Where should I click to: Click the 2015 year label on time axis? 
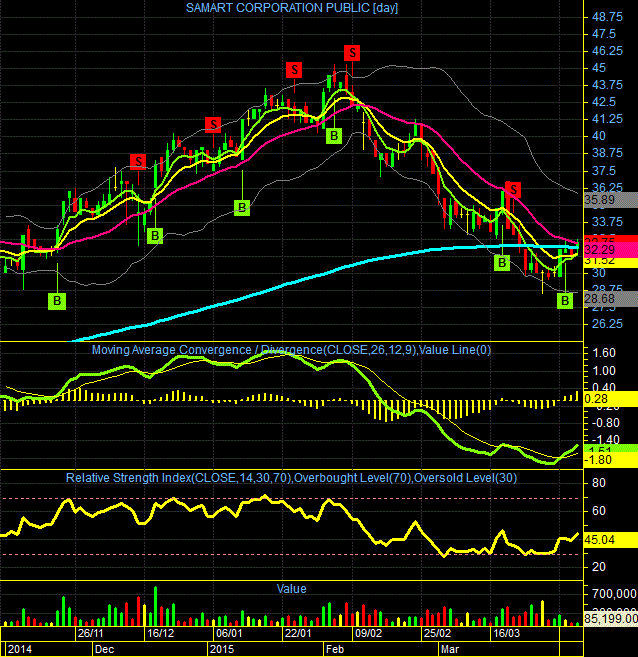click(222, 649)
